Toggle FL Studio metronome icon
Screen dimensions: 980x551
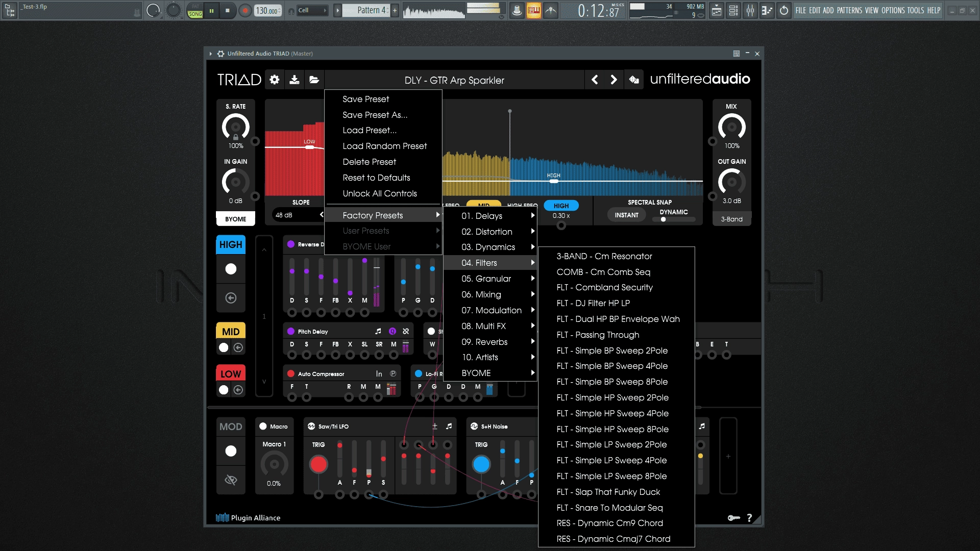(x=517, y=10)
